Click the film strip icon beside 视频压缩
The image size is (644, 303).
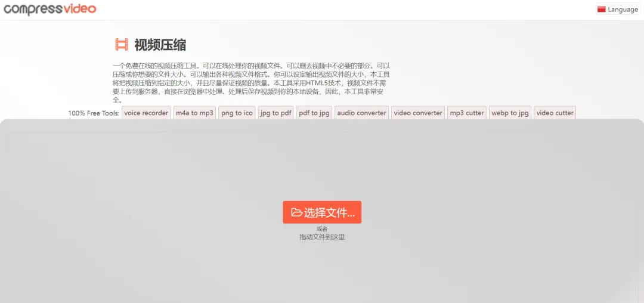122,44
